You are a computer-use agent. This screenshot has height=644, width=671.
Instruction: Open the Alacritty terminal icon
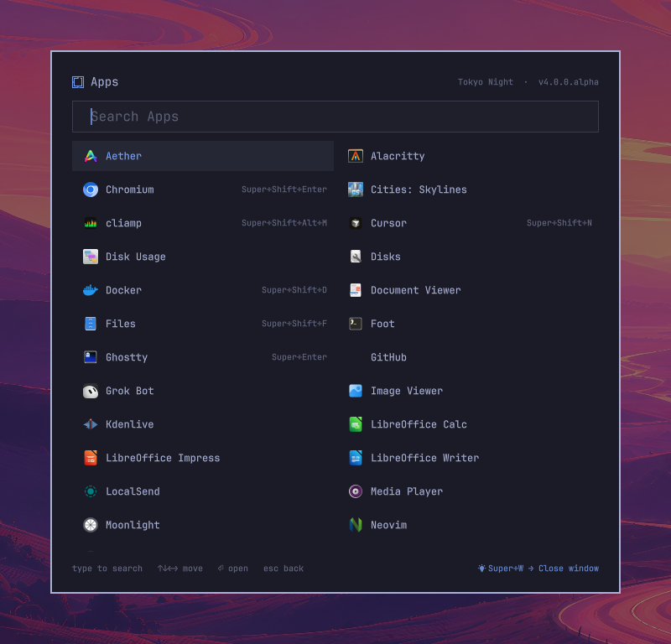(x=355, y=156)
